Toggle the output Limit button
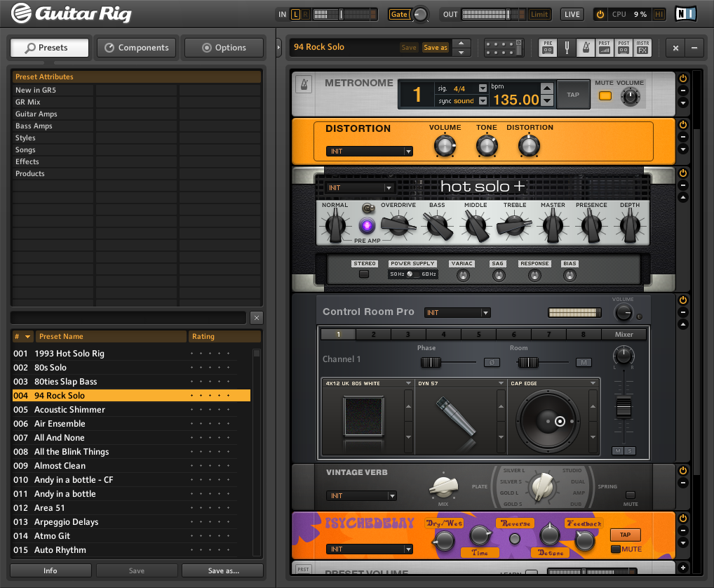 [x=539, y=14]
